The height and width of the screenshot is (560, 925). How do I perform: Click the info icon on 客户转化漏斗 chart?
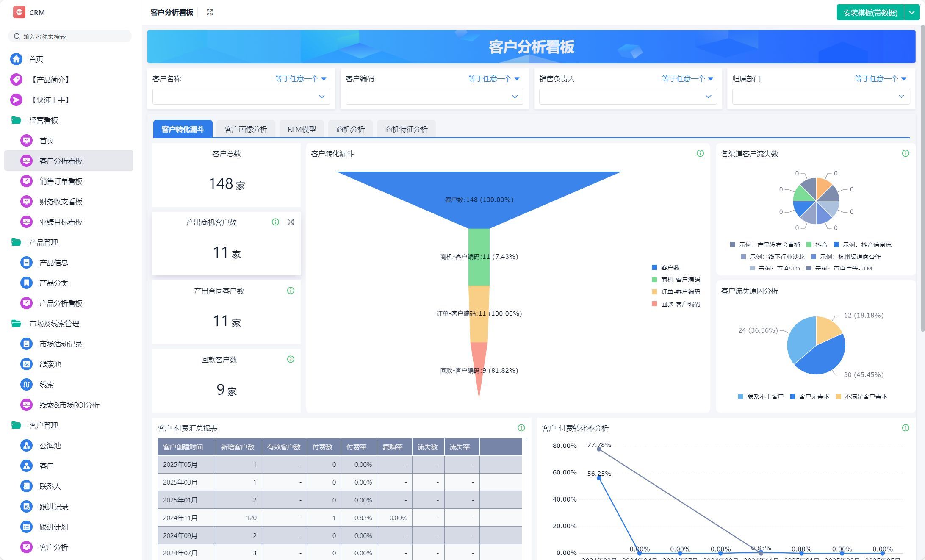click(700, 153)
